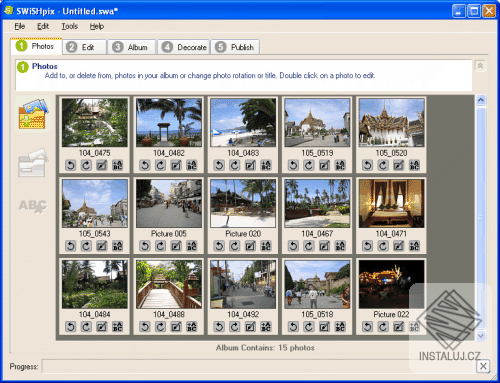The image size is (500, 383).
Task: Select the 104_0488 bridge thumbnail
Action: coord(169,284)
